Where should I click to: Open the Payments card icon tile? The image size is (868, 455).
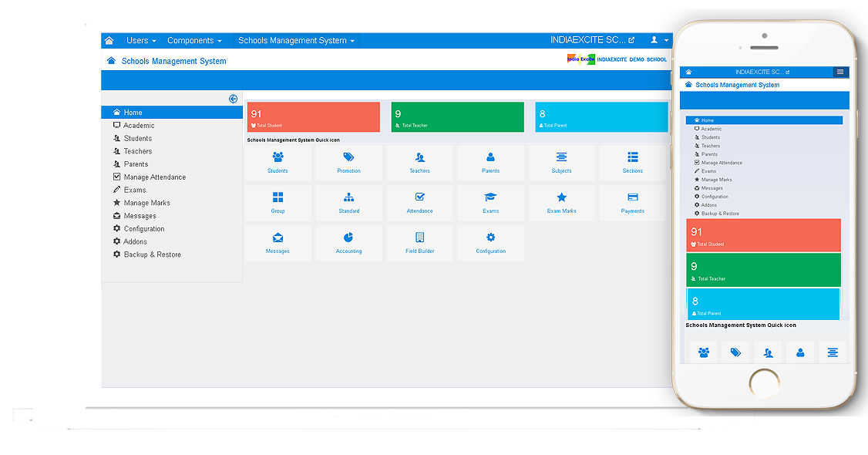tap(632, 203)
